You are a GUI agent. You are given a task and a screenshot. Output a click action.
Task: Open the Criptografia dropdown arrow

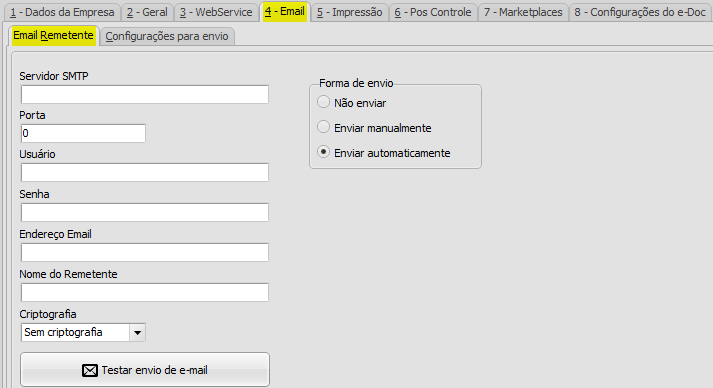137,333
